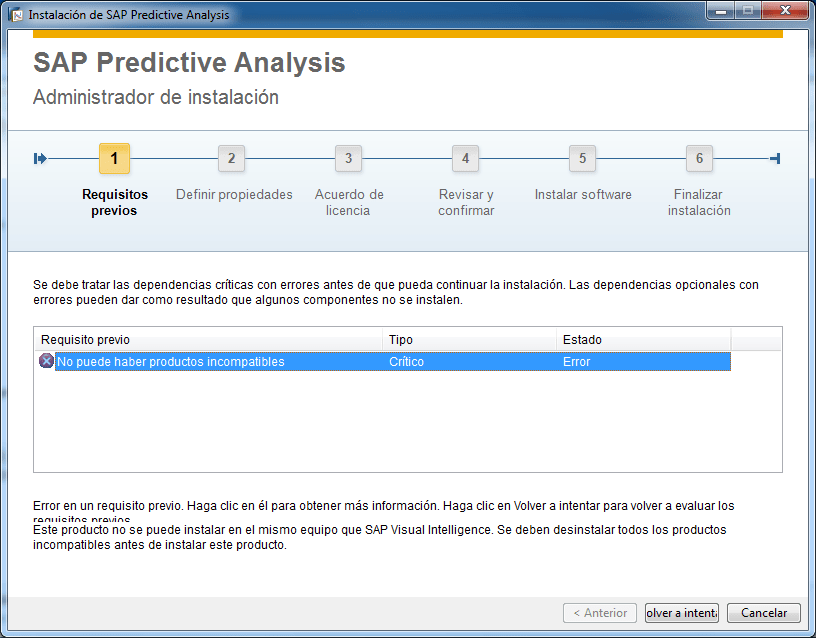Screen dimensions: 817x640
Task: Click step 6 Finalizar instalación marker
Action: click(699, 158)
